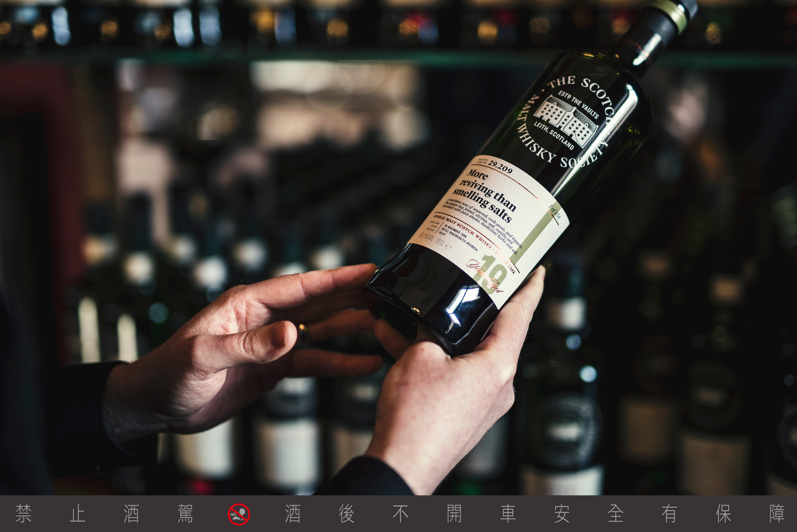Click the '車' character in the banner
This screenshot has height=532, width=797.
click(x=508, y=514)
